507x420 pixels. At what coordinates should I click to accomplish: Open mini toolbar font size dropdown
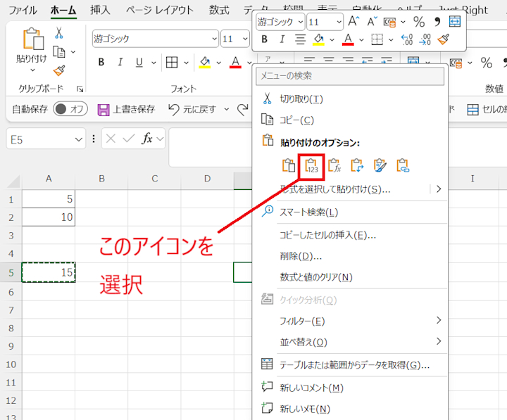pos(339,22)
